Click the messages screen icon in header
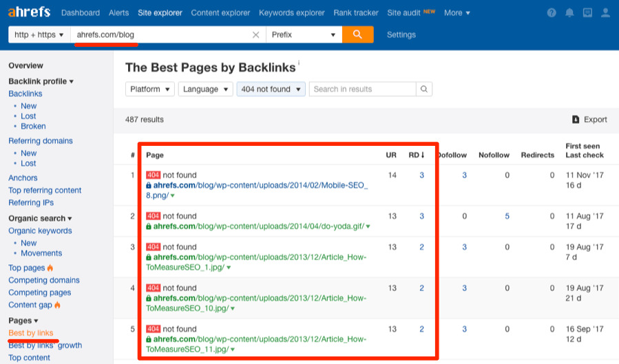Image resolution: width=619 pixels, height=364 pixels. 587,13
